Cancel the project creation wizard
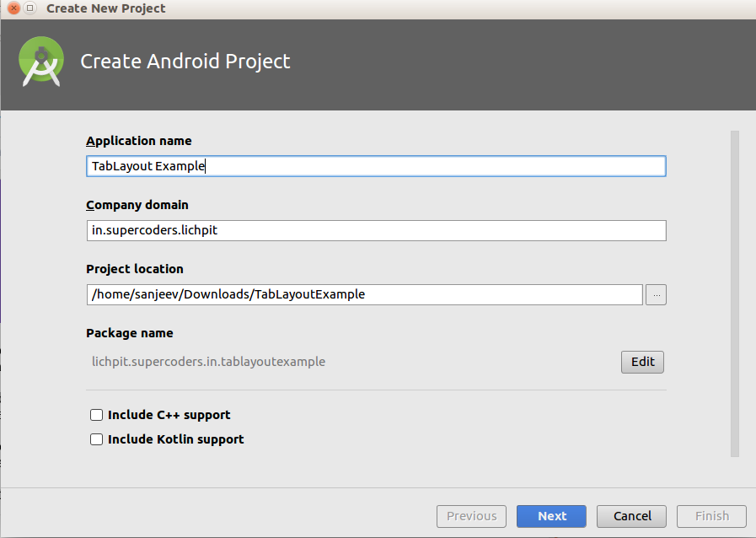Viewport: 756px width, 538px height. 632,516
